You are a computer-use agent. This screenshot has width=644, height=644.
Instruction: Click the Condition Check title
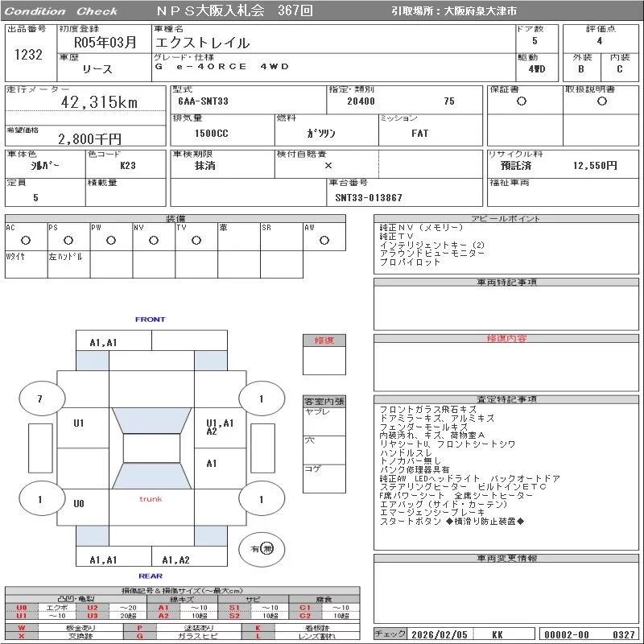(61, 11)
